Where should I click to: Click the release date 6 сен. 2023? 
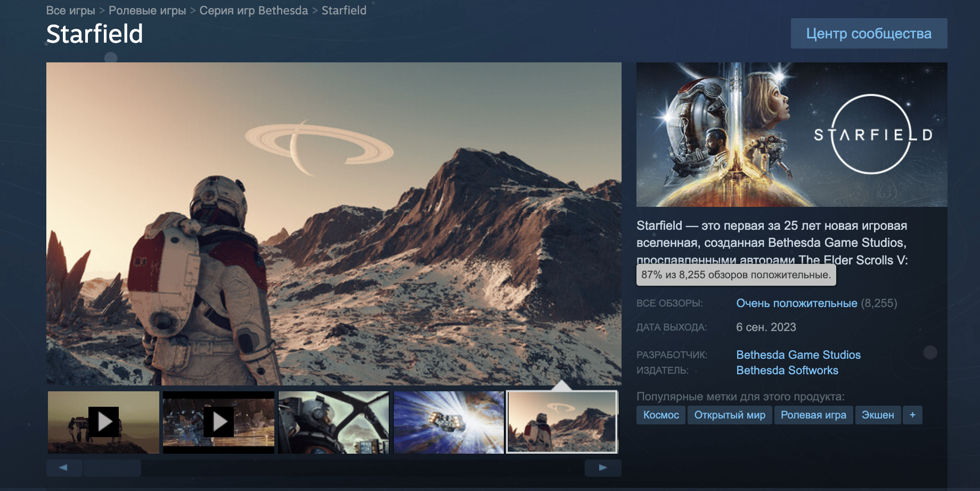(766, 327)
